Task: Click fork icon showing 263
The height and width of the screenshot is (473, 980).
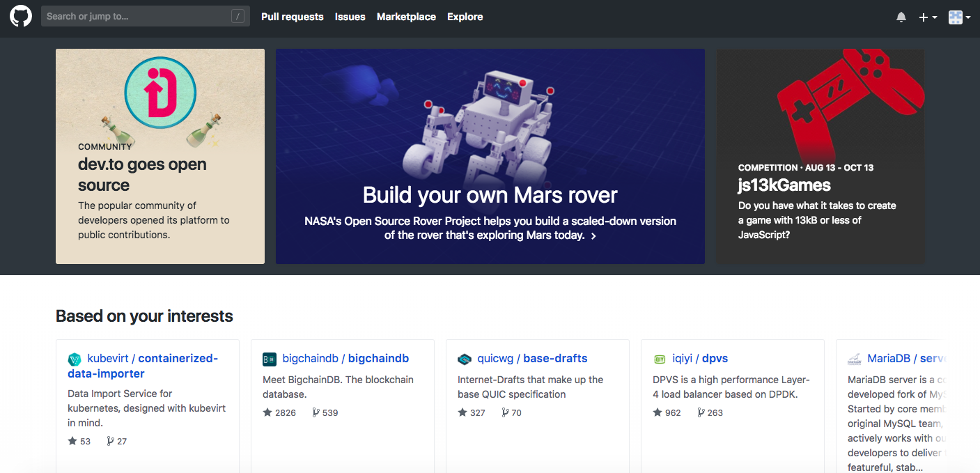Action: 701,412
